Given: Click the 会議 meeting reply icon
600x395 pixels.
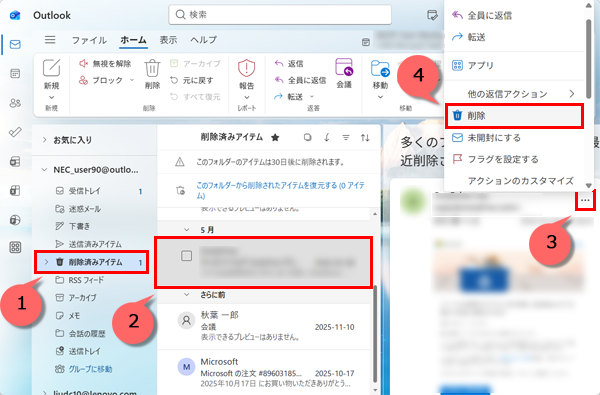Looking at the screenshot, I should pyautogui.click(x=344, y=68).
